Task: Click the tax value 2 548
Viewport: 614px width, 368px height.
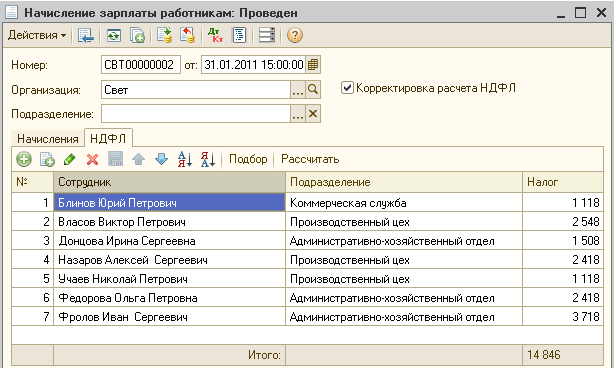Action: point(563,222)
